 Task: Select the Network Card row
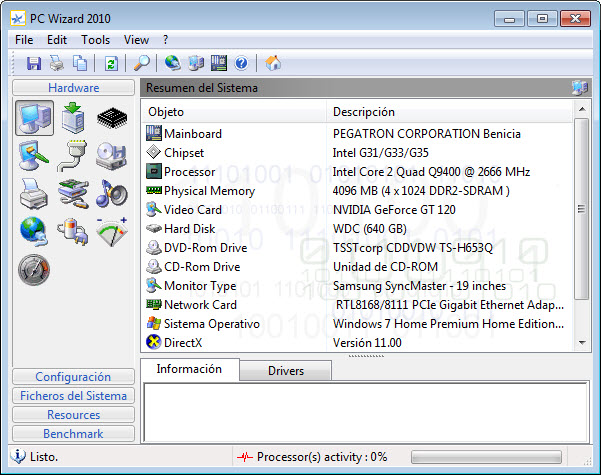[358, 305]
